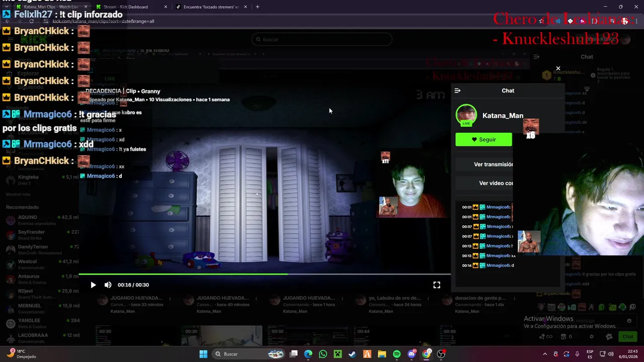The height and width of the screenshot is (362, 644).
Task: Open the Westcol recommended channel
Action: [42, 264]
